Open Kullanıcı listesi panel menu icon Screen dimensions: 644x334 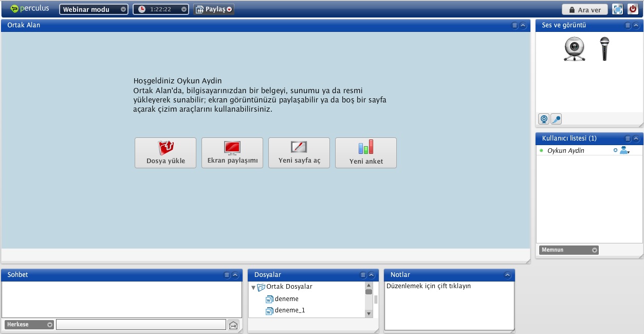[628, 138]
